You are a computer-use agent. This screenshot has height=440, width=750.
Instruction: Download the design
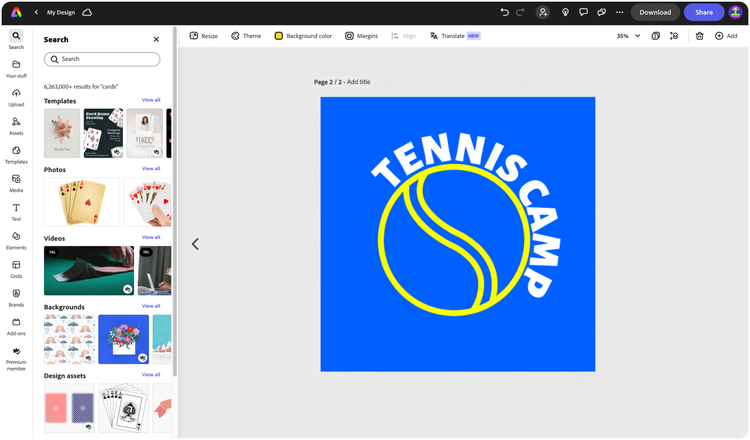[655, 12]
